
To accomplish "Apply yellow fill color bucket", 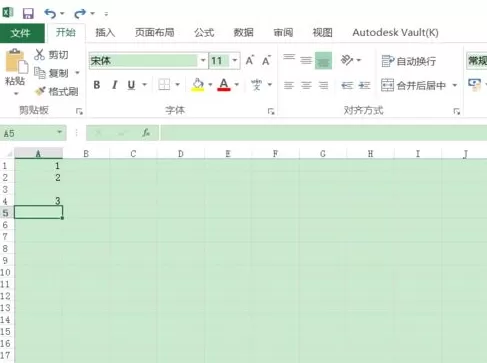I will point(198,85).
